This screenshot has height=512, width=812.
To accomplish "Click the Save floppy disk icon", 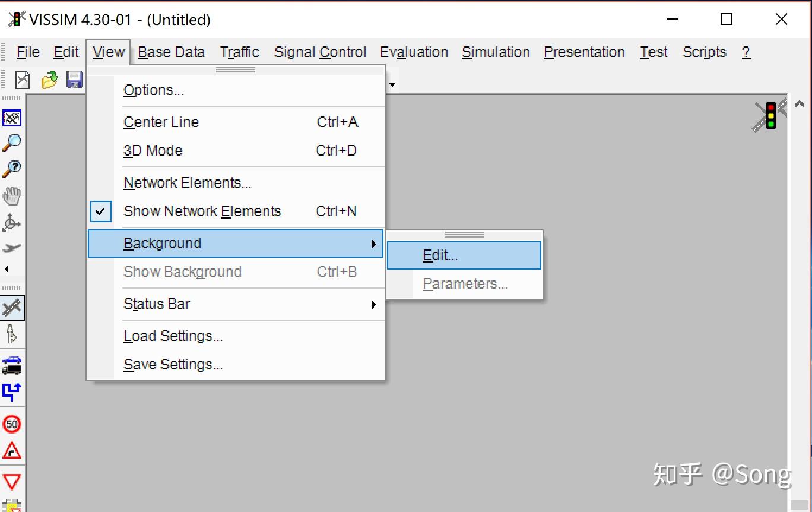I will coord(74,80).
